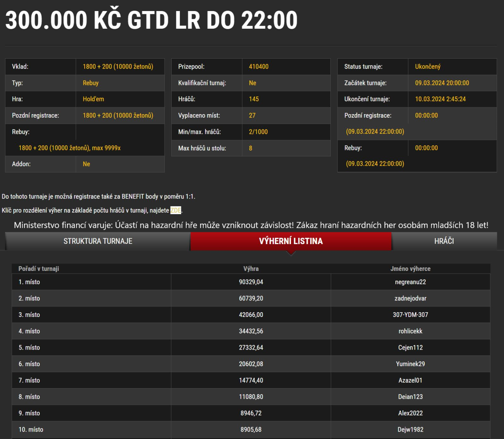Click the prize 14774,40
Screen dimensions: 504x439
tap(251, 380)
